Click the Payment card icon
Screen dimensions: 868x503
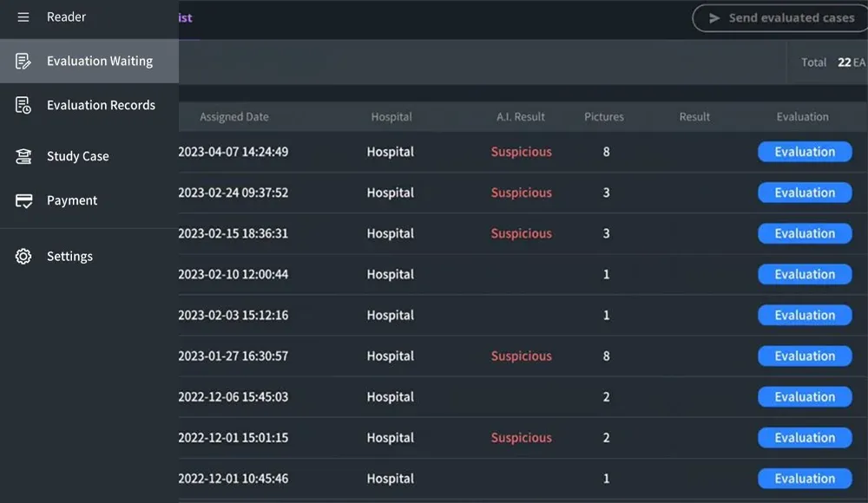click(x=23, y=200)
